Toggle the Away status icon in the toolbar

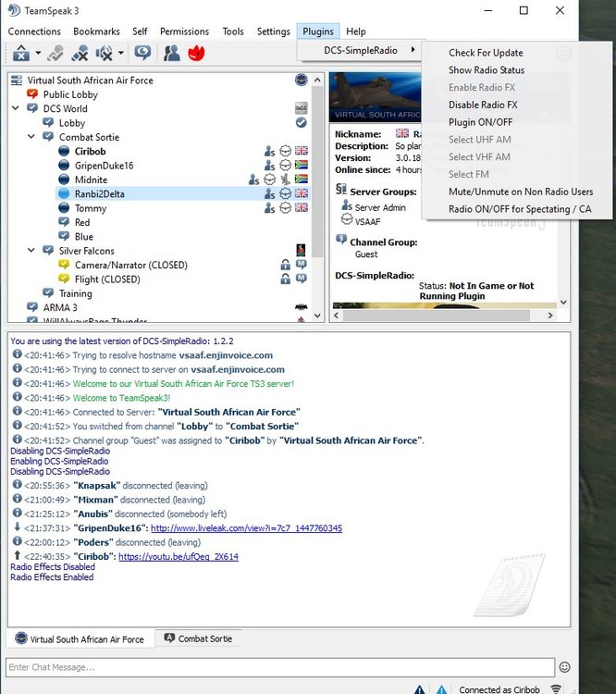coord(142,53)
